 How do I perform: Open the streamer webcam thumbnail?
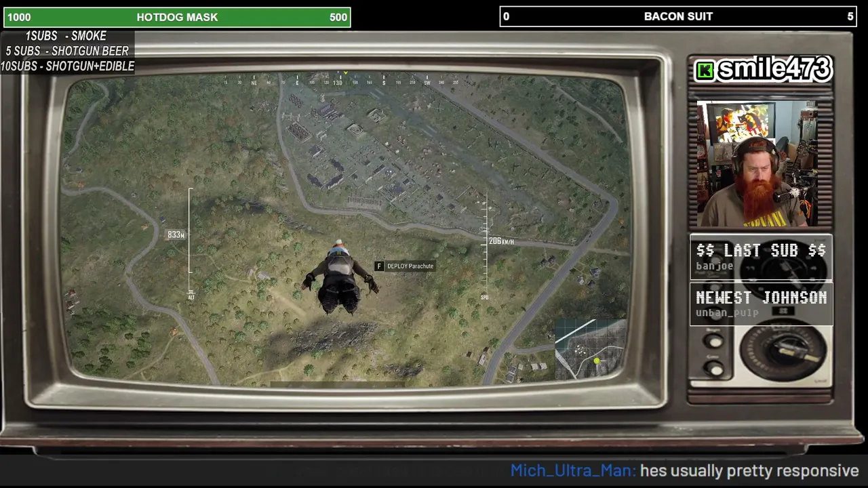click(758, 164)
